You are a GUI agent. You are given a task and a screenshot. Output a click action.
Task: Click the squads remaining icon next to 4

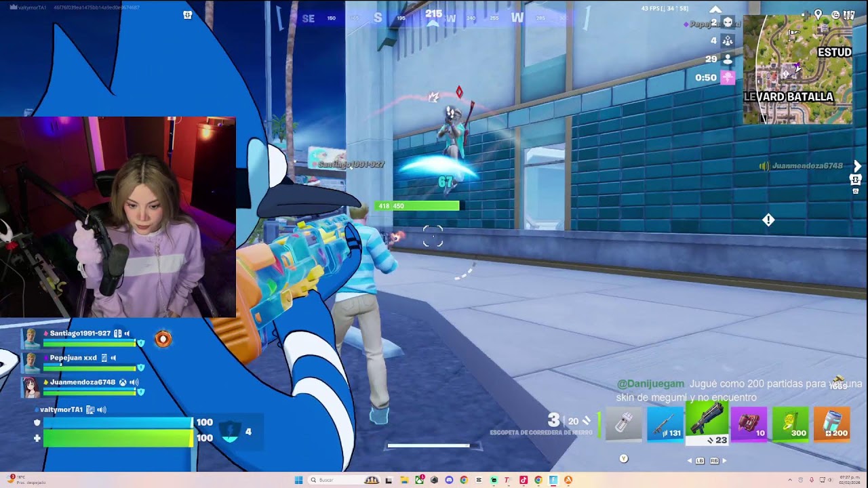click(x=728, y=41)
